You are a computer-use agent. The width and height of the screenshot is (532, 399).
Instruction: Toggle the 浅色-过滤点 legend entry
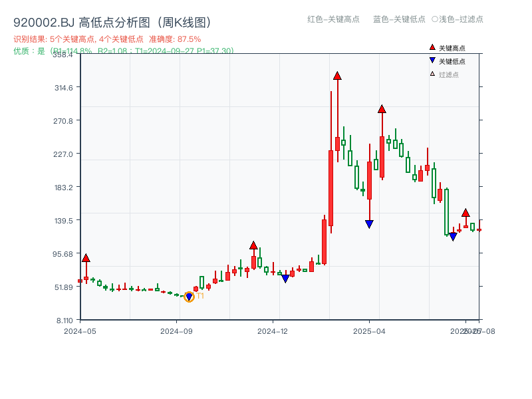click(460, 20)
